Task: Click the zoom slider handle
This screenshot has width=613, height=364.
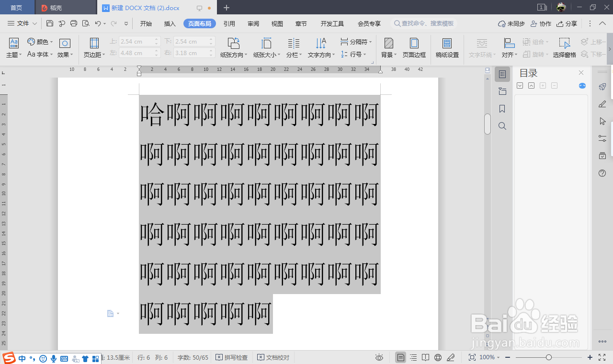Action: (549, 357)
